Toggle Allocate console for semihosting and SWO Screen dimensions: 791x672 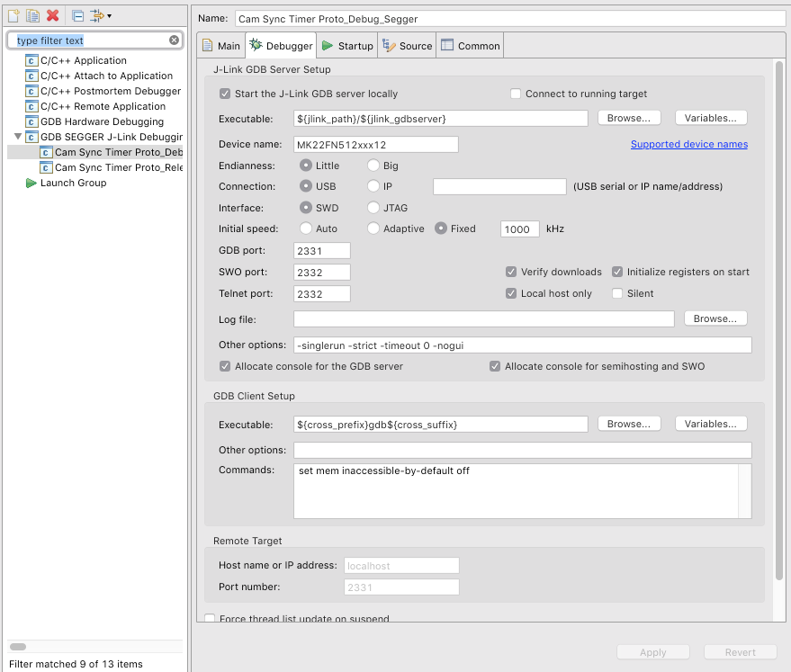click(x=495, y=366)
